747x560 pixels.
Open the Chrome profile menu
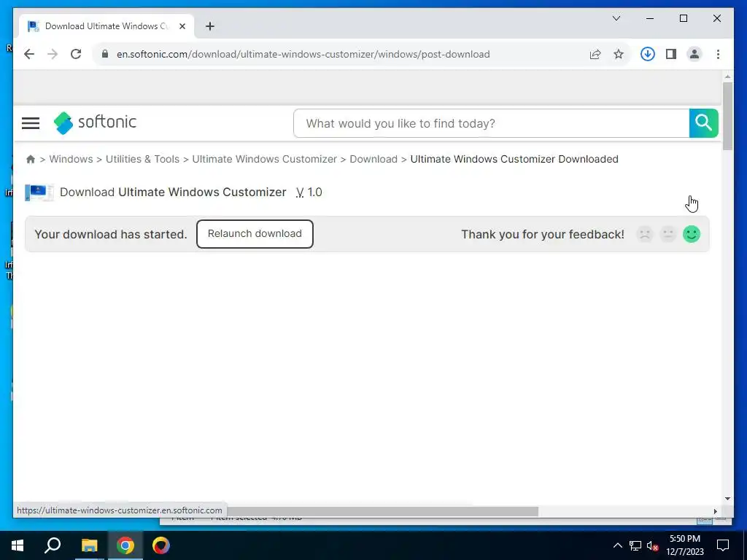coord(694,54)
